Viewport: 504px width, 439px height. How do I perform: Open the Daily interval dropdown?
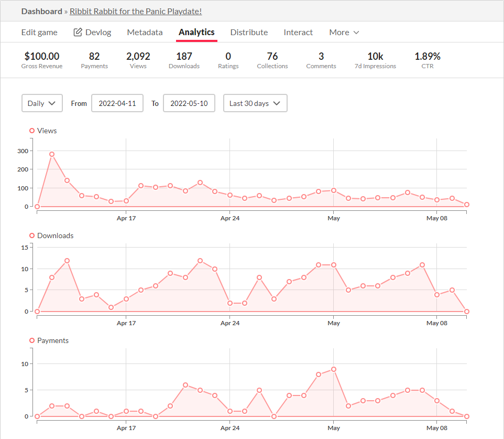tap(42, 103)
